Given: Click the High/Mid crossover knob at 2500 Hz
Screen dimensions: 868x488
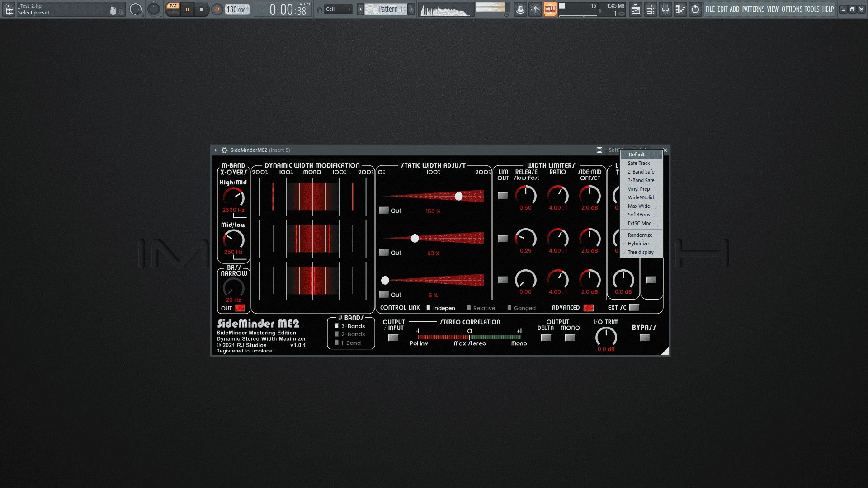Looking at the screenshot, I should 233,197.
